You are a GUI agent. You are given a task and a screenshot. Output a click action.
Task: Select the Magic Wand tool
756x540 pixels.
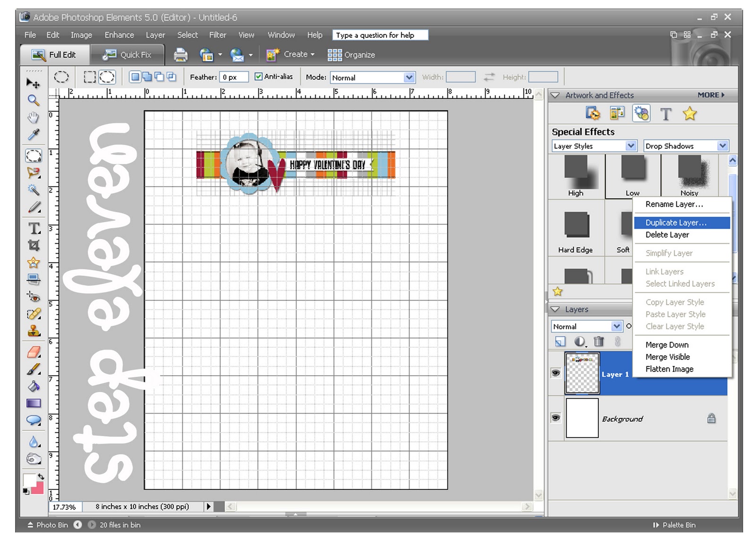pyautogui.click(x=34, y=190)
